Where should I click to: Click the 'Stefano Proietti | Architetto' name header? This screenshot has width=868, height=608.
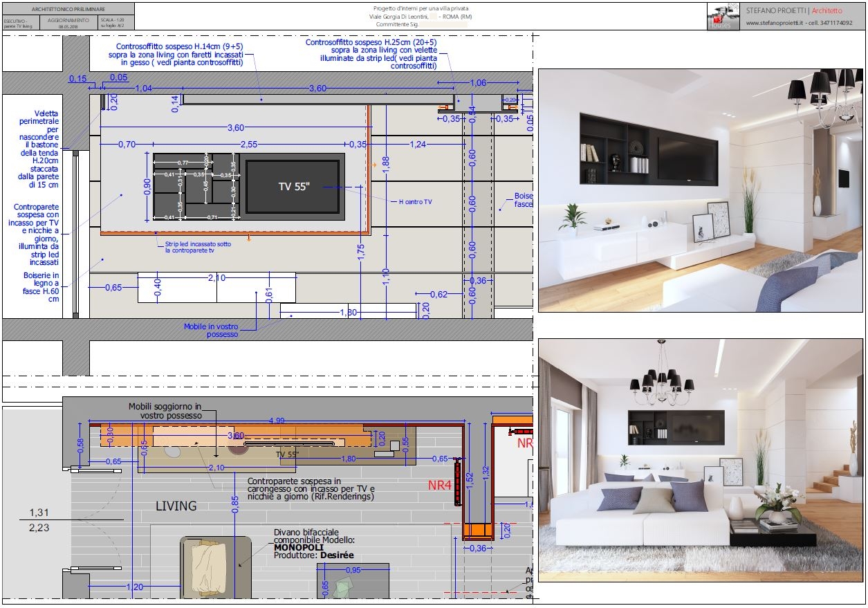tap(794, 10)
